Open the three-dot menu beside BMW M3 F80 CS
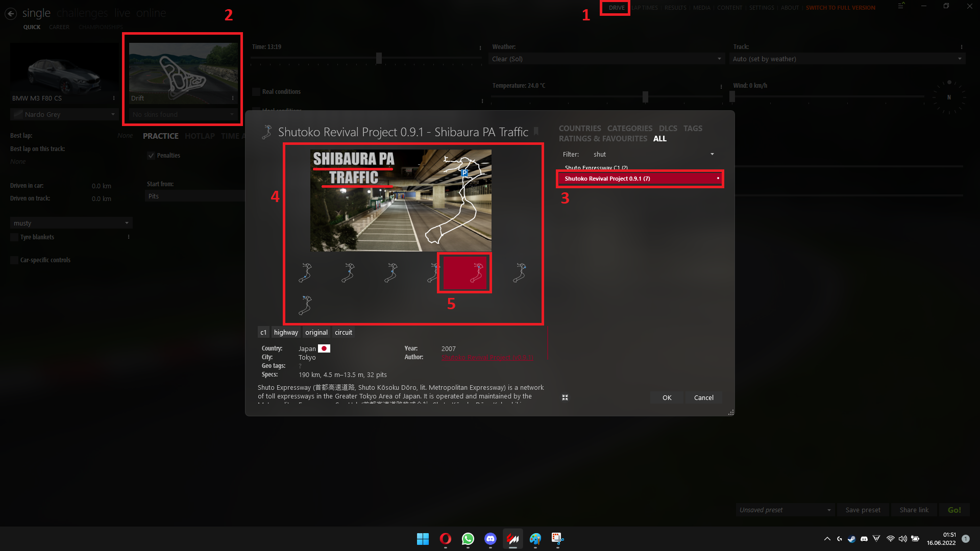The height and width of the screenshot is (551, 980). (x=114, y=98)
